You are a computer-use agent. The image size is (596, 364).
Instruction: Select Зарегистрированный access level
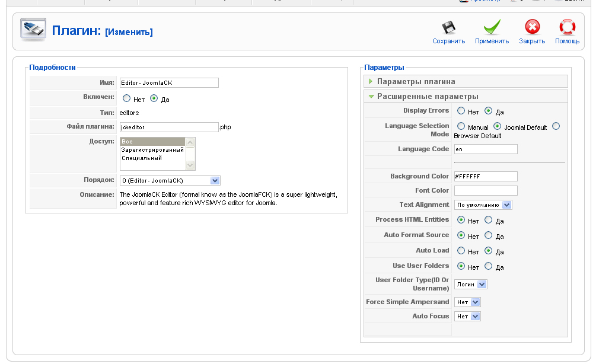152,150
